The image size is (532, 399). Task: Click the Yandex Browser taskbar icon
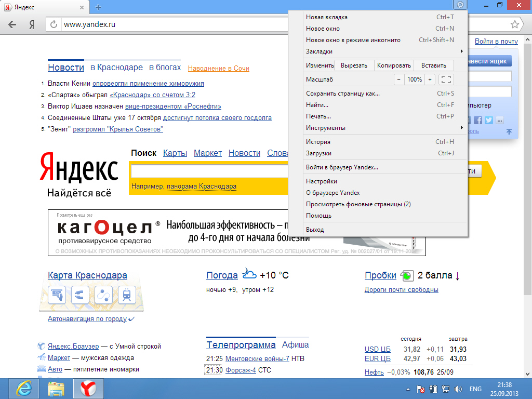(x=88, y=389)
